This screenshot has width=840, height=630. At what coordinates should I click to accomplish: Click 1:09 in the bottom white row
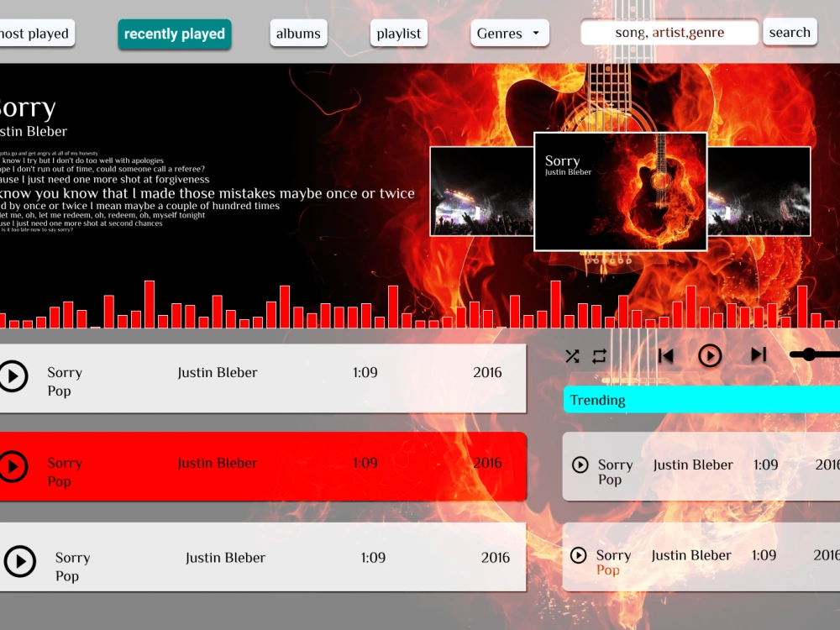click(x=373, y=558)
